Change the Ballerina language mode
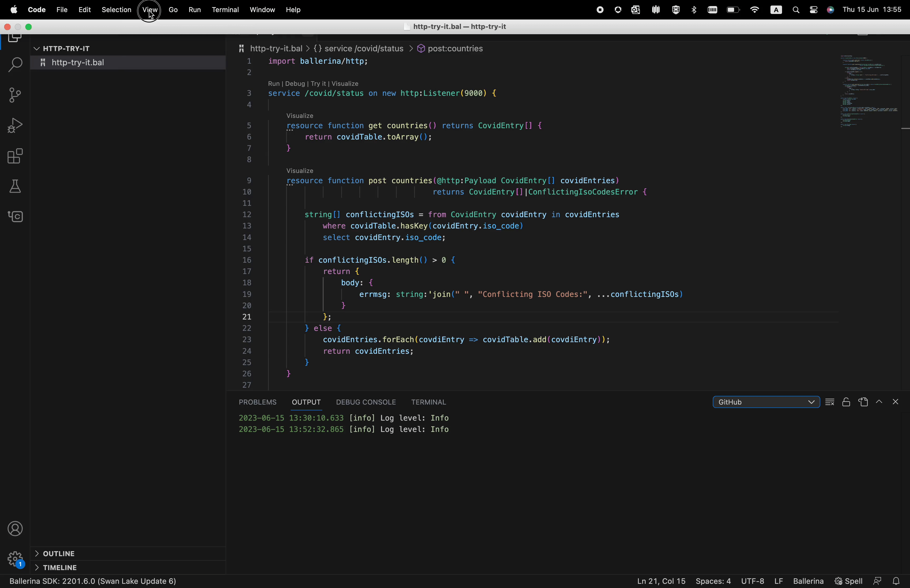 tap(808, 581)
